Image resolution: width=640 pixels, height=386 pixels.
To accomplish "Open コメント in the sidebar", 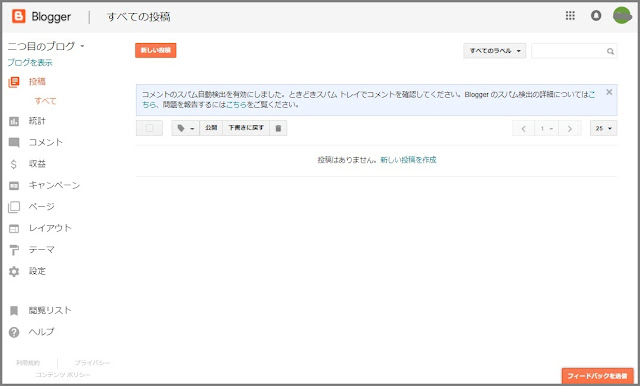I will (46, 142).
